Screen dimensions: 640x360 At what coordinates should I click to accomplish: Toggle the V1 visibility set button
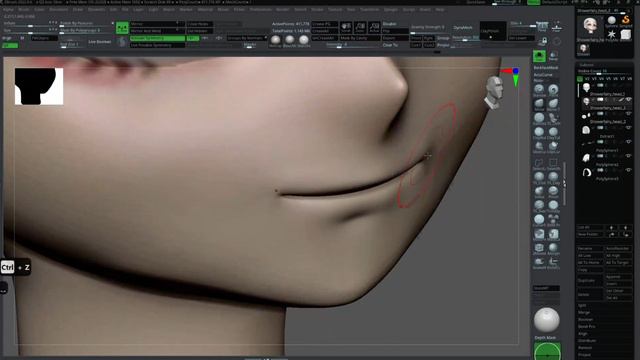580,78
